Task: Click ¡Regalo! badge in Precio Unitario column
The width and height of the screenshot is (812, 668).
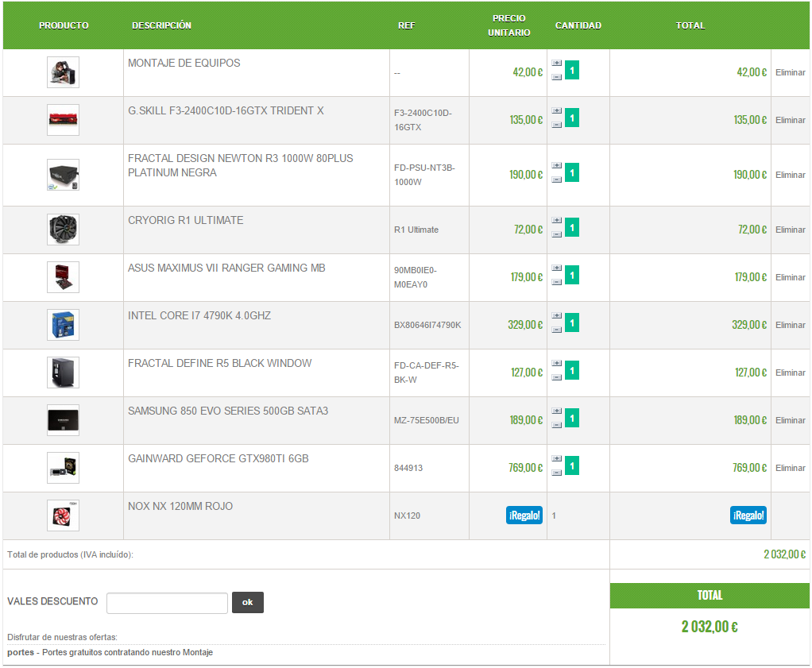Action: click(x=524, y=515)
